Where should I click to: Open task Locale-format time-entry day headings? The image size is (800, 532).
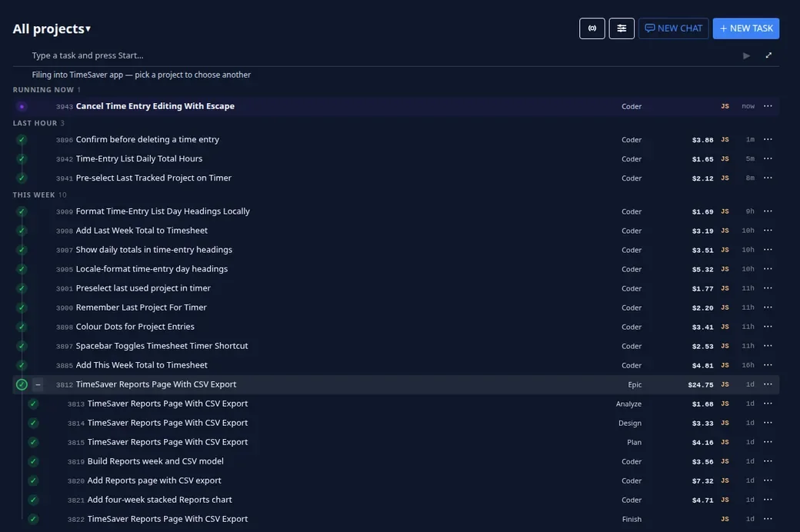tap(152, 269)
